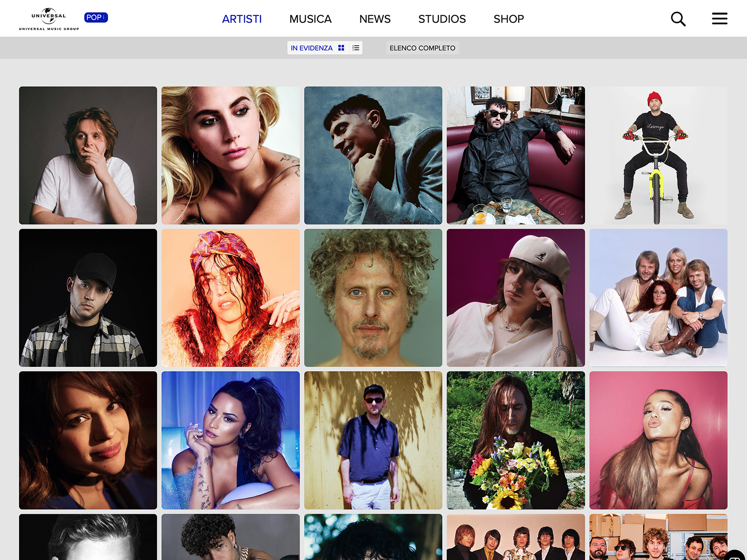
Task: Open the SHOP page
Action: pos(508,19)
